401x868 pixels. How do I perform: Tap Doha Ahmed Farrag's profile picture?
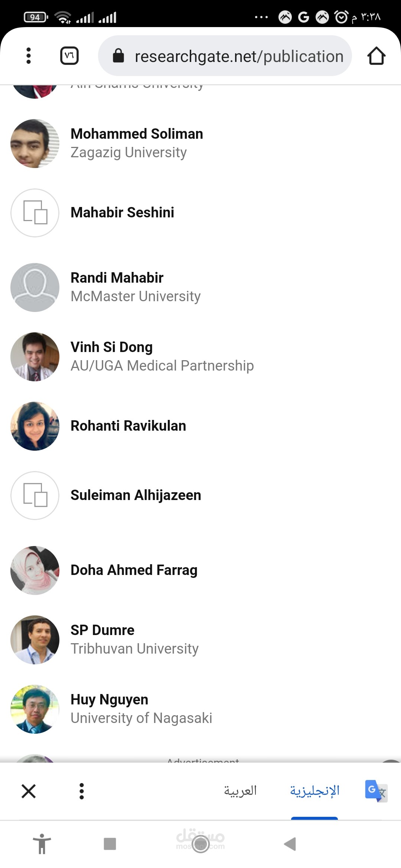click(35, 570)
